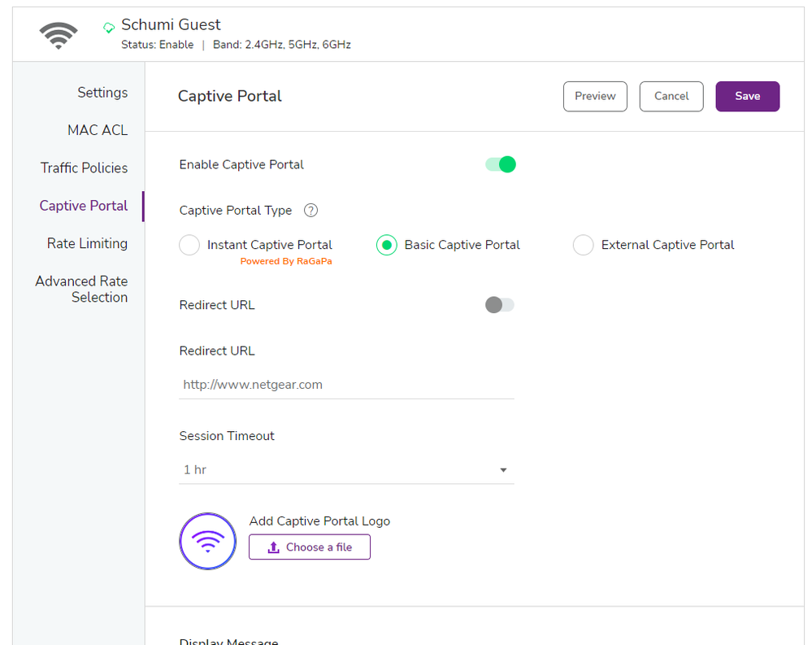Click the circular captive portal logo preview

(x=207, y=541)
